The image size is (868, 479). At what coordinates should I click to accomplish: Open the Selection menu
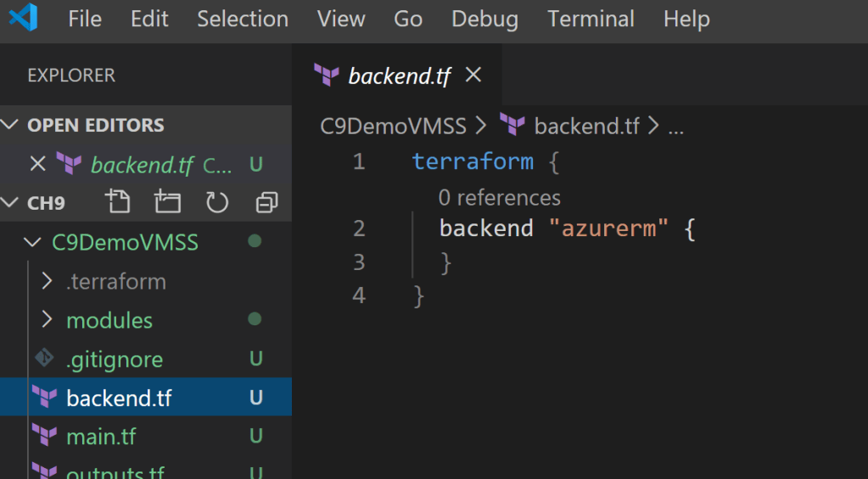[x=243, y=19]
